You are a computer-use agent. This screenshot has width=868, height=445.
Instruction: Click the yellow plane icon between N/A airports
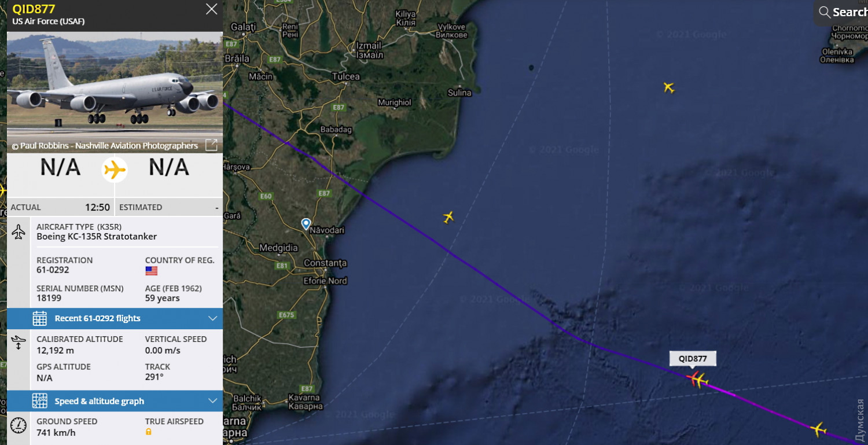click(115, 170)
